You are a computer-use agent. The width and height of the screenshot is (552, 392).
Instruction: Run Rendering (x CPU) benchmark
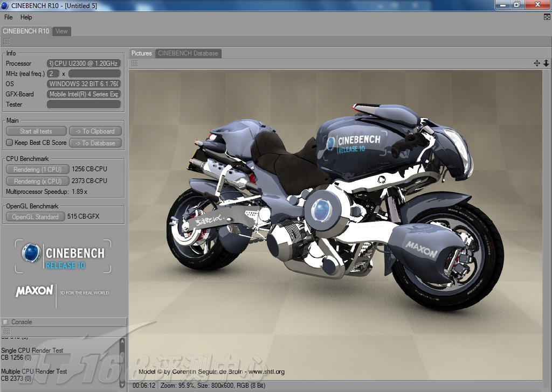pos(37,181)
